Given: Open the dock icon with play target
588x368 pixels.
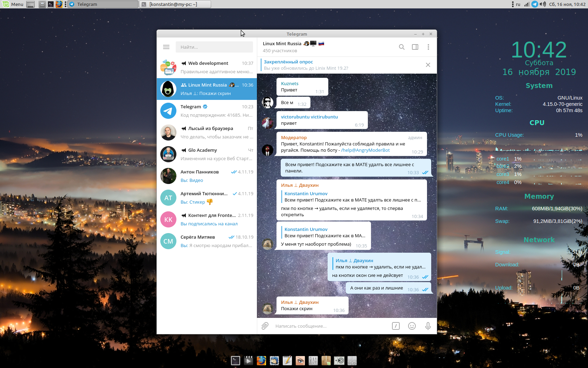Looking at the screenshot, I should tap(339, 360).
